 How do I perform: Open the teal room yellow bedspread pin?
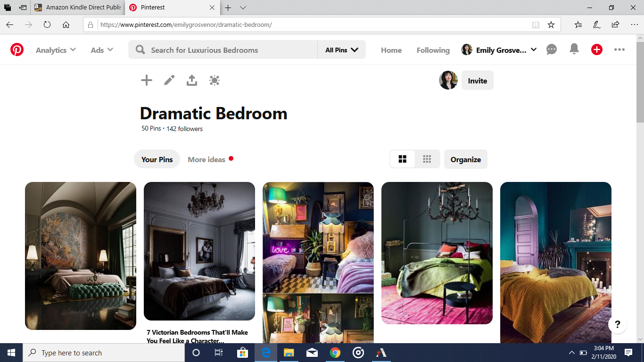(x=556, y=263)
